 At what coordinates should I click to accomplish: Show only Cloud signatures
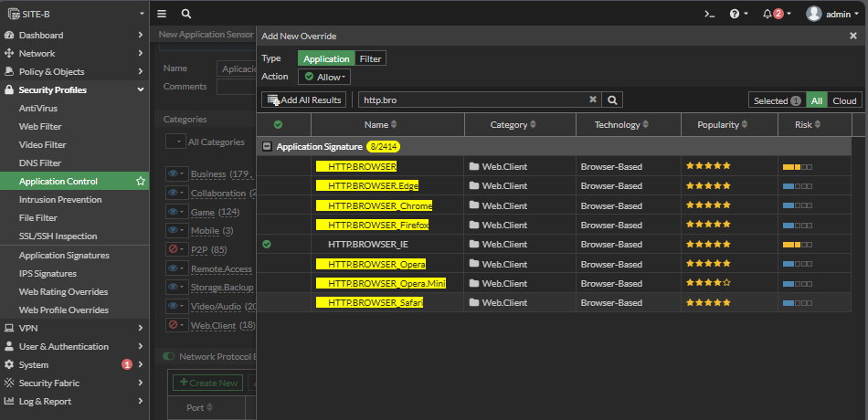[x=844, y=100]
